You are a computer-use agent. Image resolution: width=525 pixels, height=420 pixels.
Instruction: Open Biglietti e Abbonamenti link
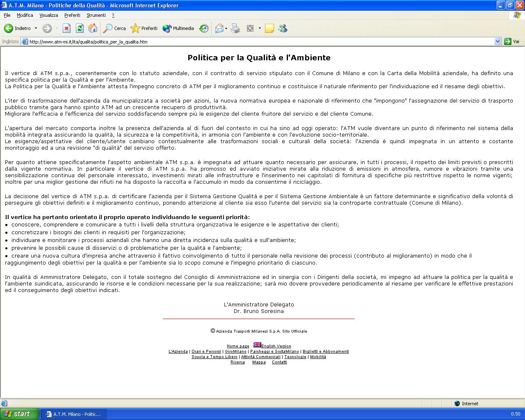326,352
